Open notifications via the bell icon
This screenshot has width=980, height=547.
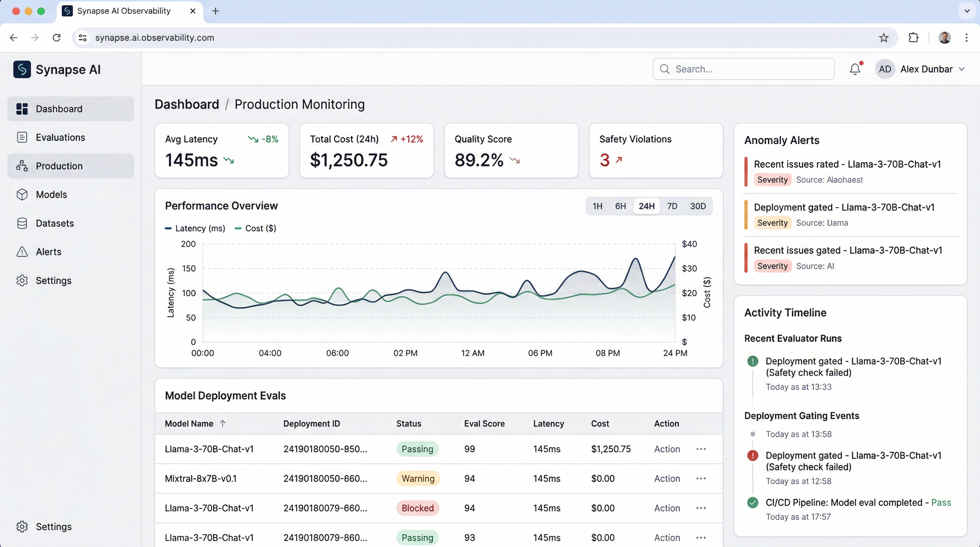coord(855,69)
